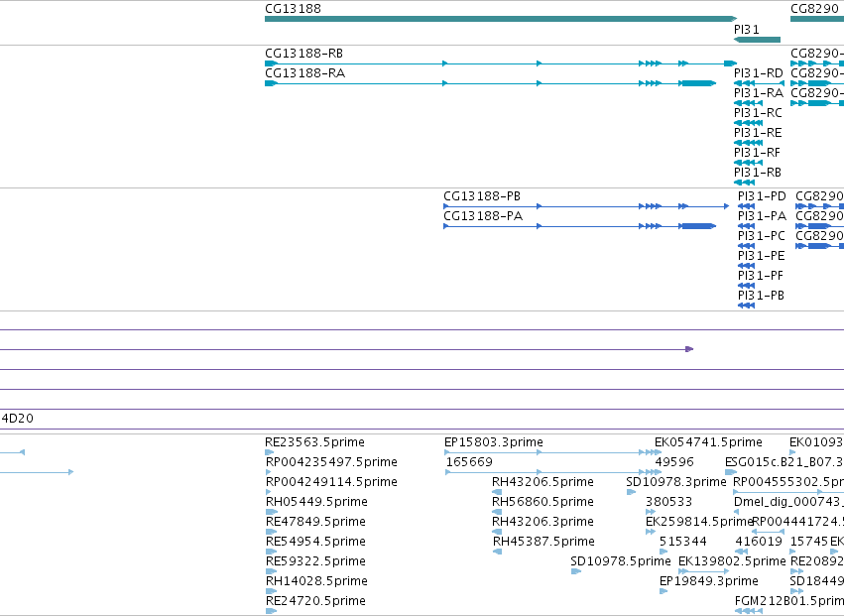Viewport: 844px width, 616px height.
Task: Click the RH43206.5prime label
Action: click(x=543, y=482)
